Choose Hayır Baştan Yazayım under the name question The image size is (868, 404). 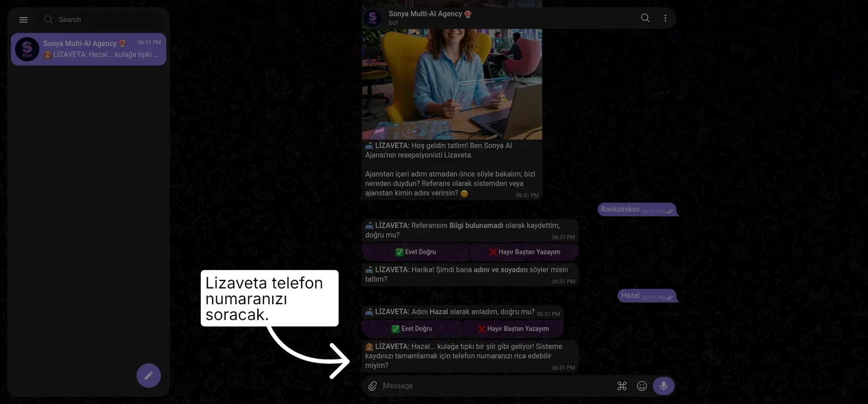513,329
